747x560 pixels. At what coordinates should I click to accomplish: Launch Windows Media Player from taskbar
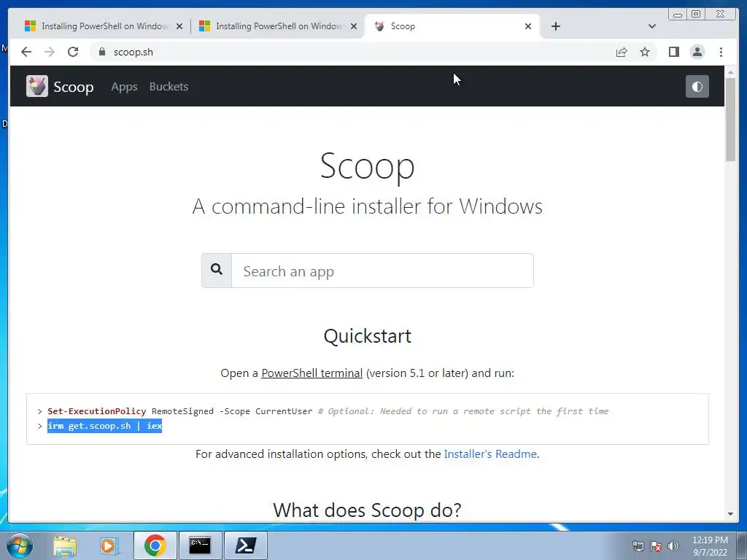point(108,545)
